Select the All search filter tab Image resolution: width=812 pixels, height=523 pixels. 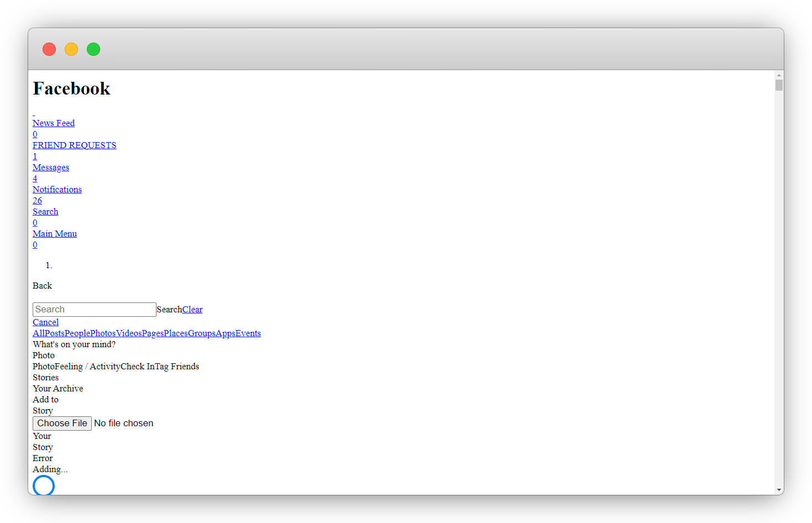(x=38, y=333)
